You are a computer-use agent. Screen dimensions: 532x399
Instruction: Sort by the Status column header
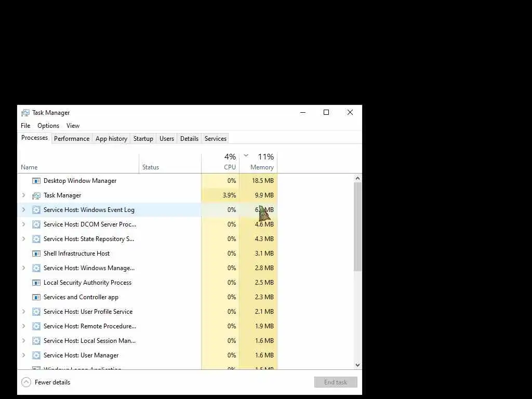coord(170,163)
